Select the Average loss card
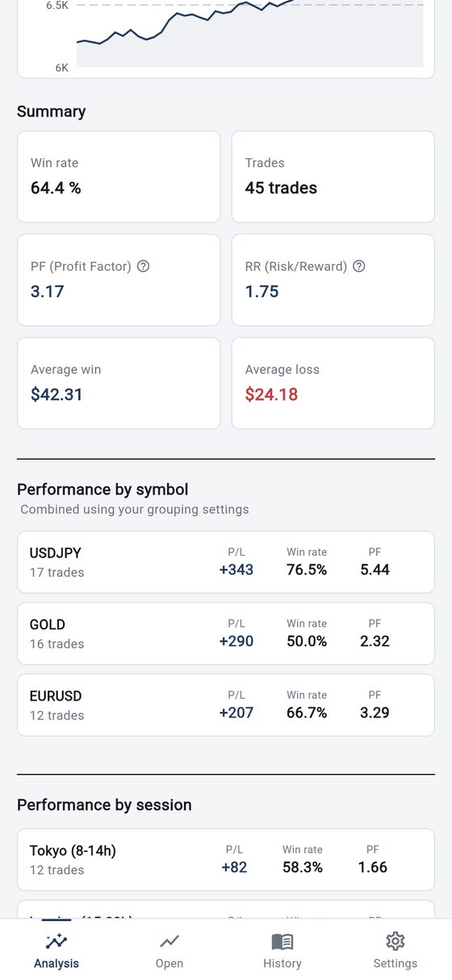The width and height of the screenshot is (452, 980). tap(333, 384)
